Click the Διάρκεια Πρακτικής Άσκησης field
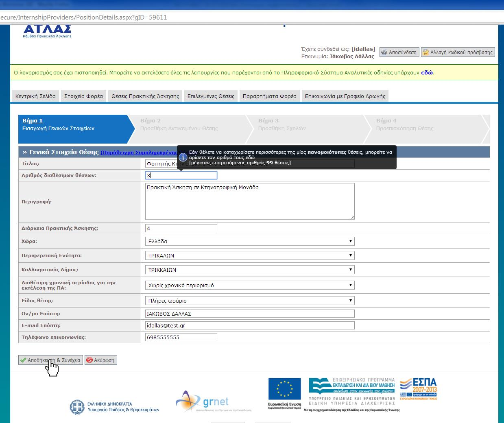504x423 pixels. [181, 228]
